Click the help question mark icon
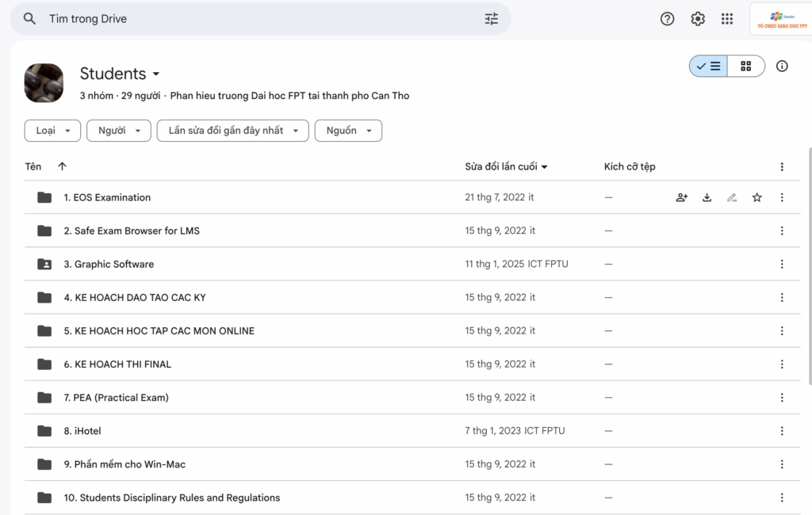 (x=667, y=19)
